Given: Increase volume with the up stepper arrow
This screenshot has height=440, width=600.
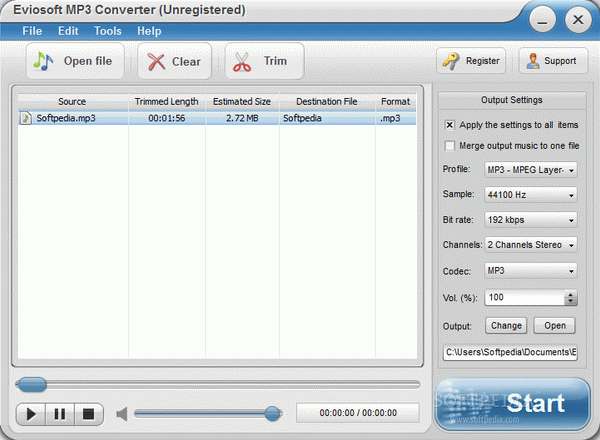Looking at the screenshot, I should pyautogui.click(x=571, y=294).
